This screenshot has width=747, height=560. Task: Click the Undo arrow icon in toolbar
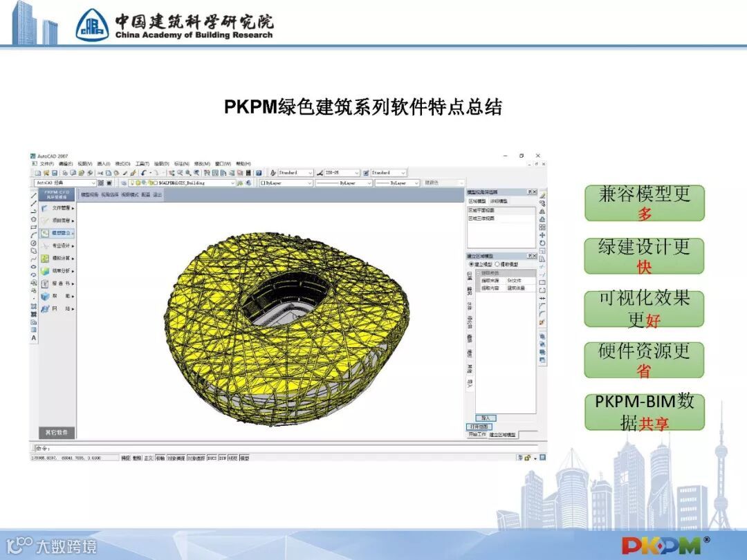pos(143,173)
